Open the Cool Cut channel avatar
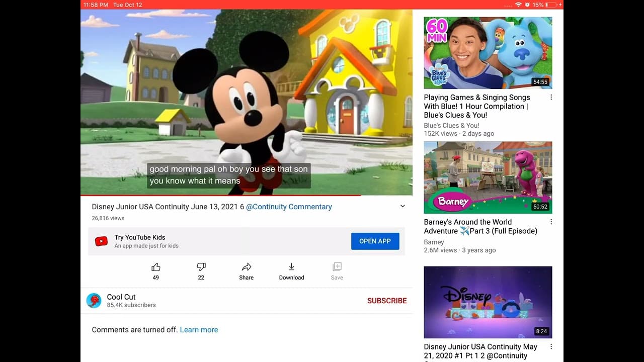This screenshot has width=644, height=362. pos(94,301)
